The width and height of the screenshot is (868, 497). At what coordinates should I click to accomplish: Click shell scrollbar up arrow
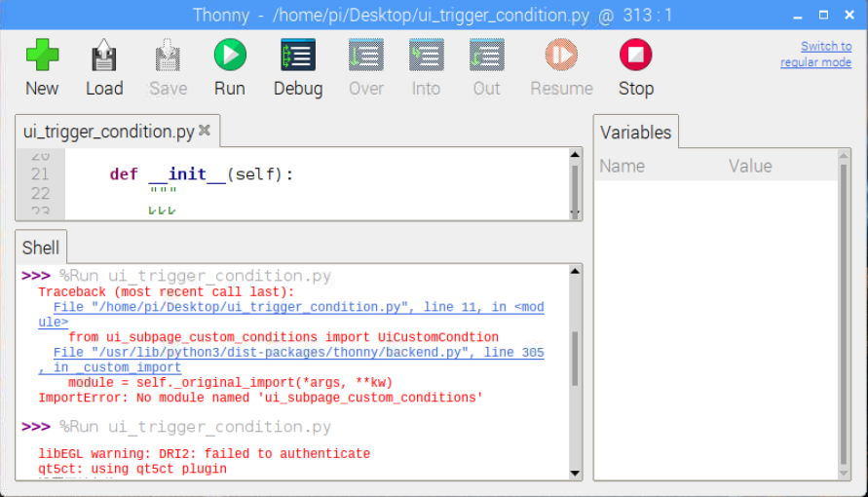pyautogui.click(x=575, y=271)
